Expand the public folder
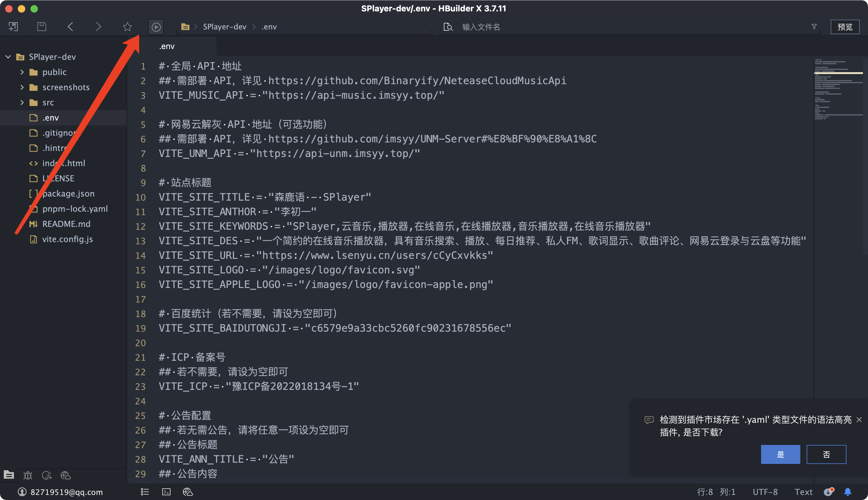868x500 pixels. pyautogui.click(x=22, y=72)
